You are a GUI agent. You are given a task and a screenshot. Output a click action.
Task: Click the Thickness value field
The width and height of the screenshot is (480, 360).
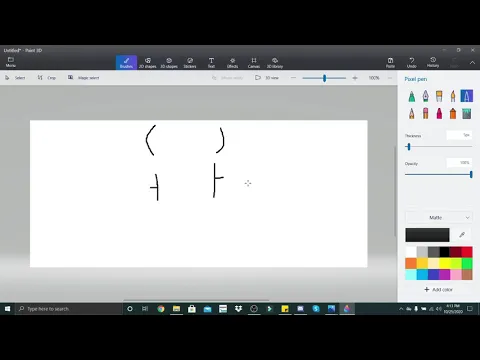tap(459, 135)
